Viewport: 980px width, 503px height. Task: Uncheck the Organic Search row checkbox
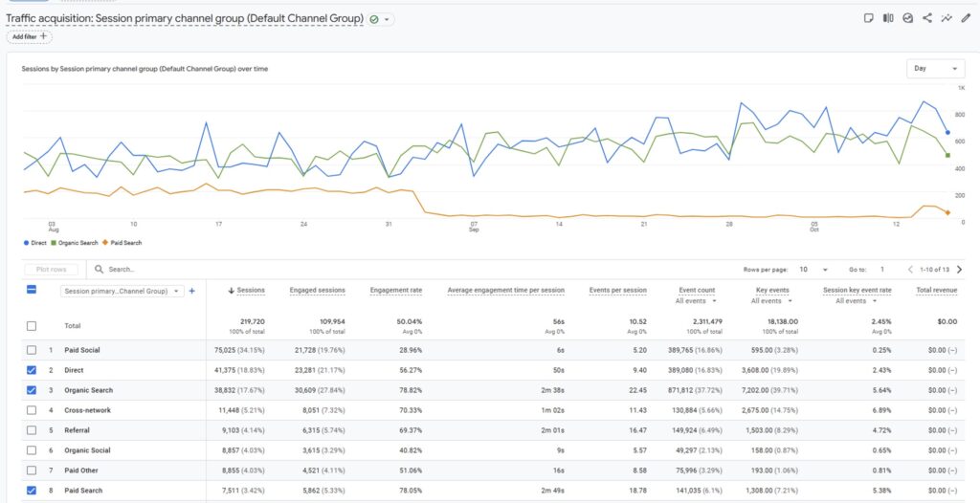click(32, 390)
